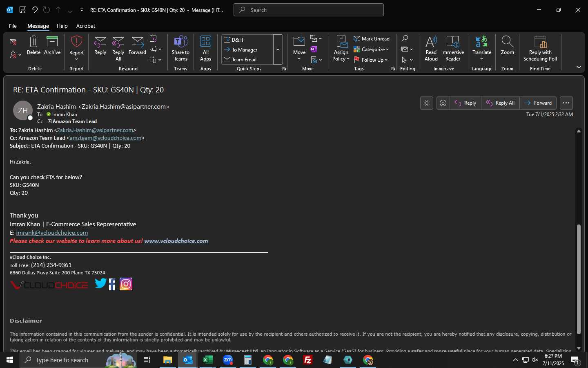Click Forward in the message header
588x368 pixels.
[x=538, y=103]
